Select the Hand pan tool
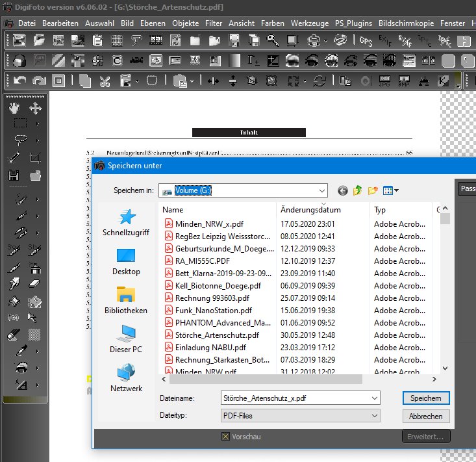476x462 pixels. [x=14, y=108]
